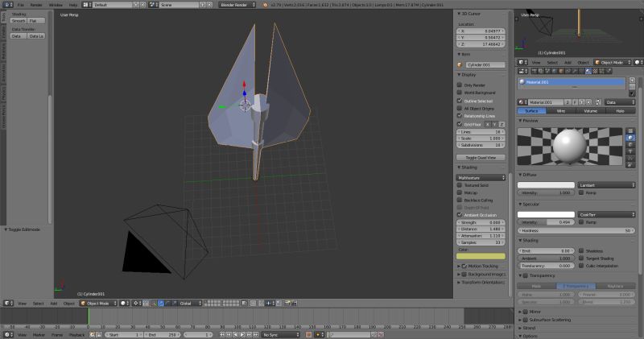Click the Smooth shading button

click(x=19, y=21)
